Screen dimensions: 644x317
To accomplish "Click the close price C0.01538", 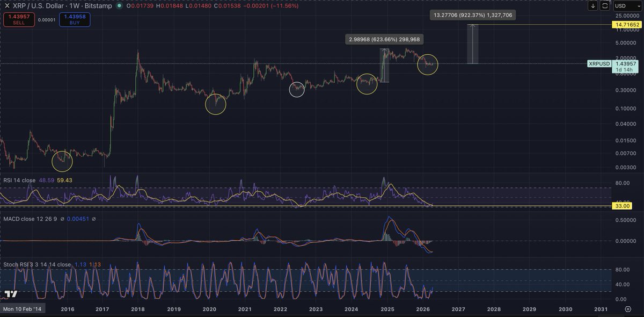I will coord(228,5).
